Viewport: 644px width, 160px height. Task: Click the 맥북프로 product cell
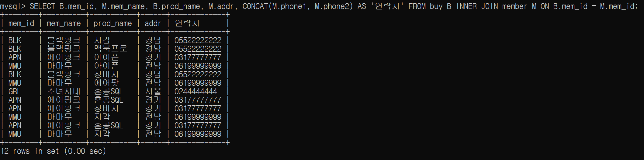111,49
